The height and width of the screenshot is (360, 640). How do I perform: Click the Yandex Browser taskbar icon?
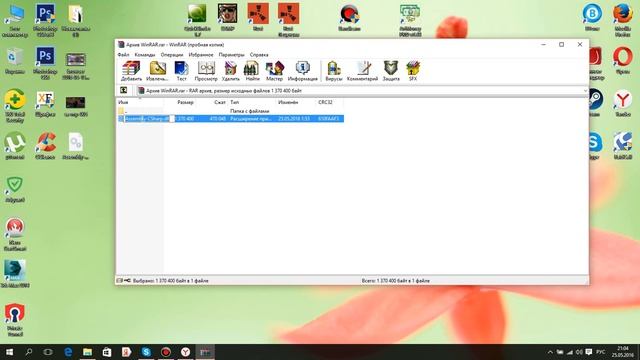[185, 352]
